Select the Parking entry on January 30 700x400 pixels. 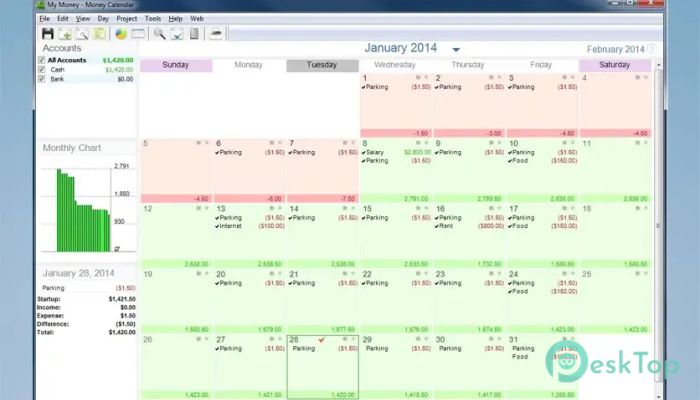click(x=469, y=349)
